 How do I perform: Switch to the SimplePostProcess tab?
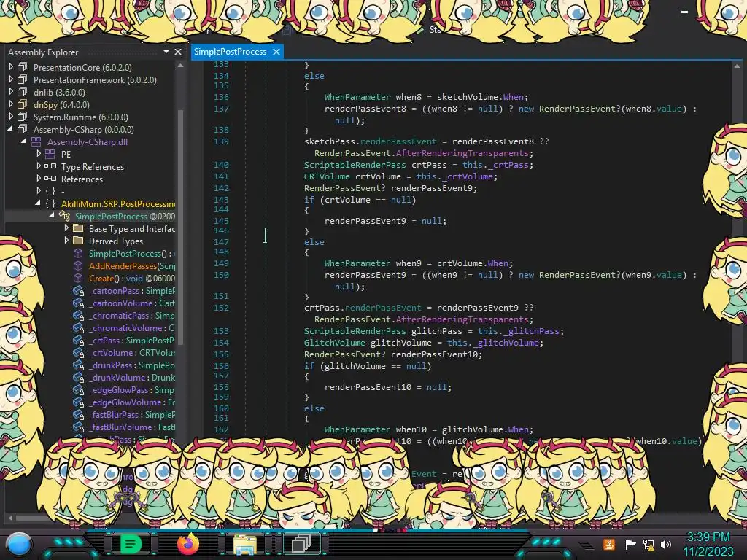[x=230, y=52]
